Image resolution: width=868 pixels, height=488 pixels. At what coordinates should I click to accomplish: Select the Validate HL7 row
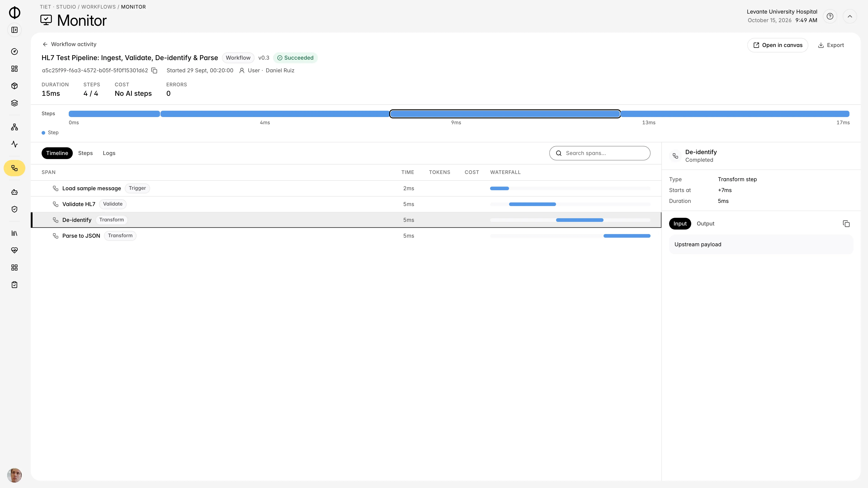346,204
